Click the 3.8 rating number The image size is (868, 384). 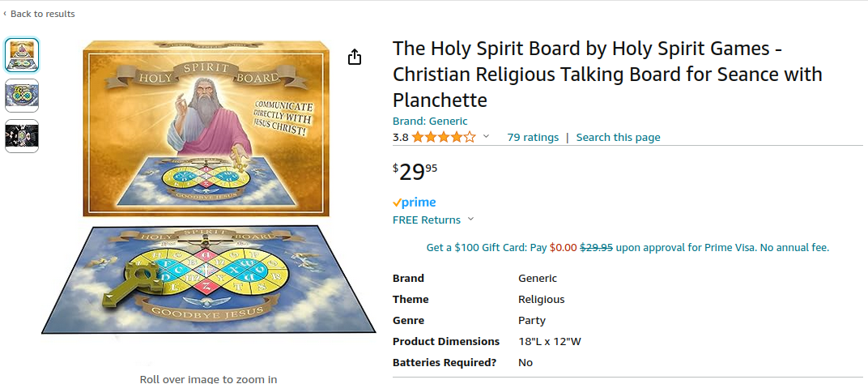[x=400, y=137]
